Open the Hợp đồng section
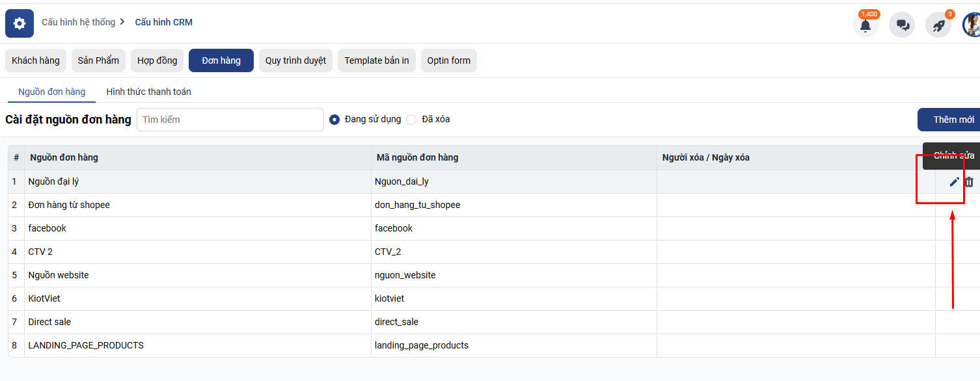This screenshot has width=980, height=381. click(157, 60)
